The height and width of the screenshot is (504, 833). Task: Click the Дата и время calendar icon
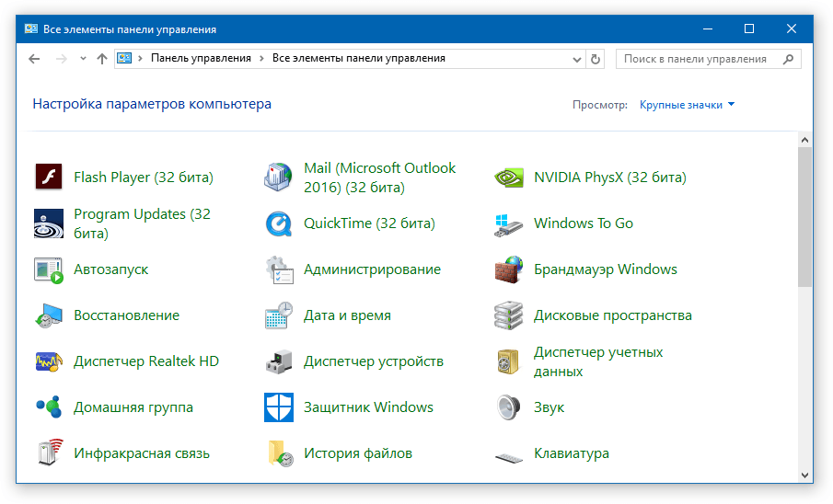pos(278,315)
